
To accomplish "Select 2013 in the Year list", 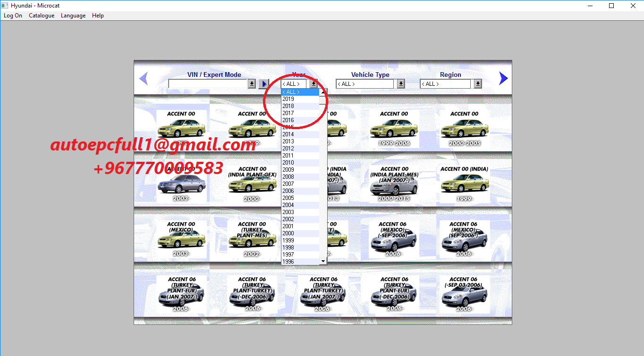I will [x=300, y=141].
